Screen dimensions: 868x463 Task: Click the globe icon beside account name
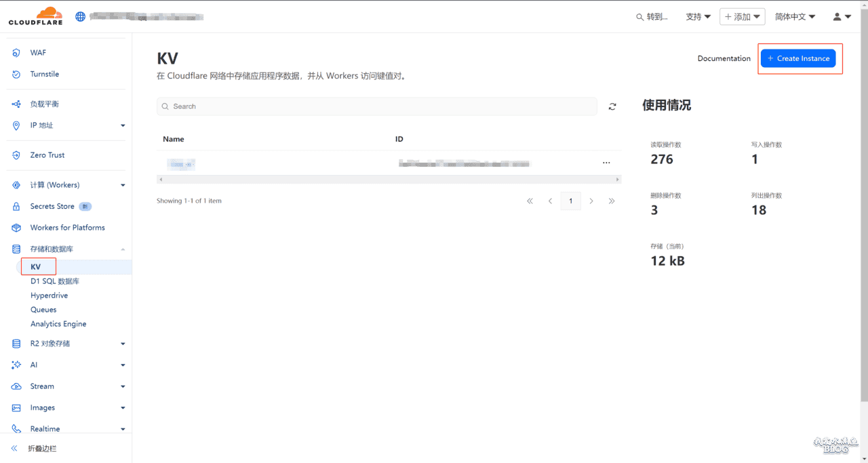[81, 16]
